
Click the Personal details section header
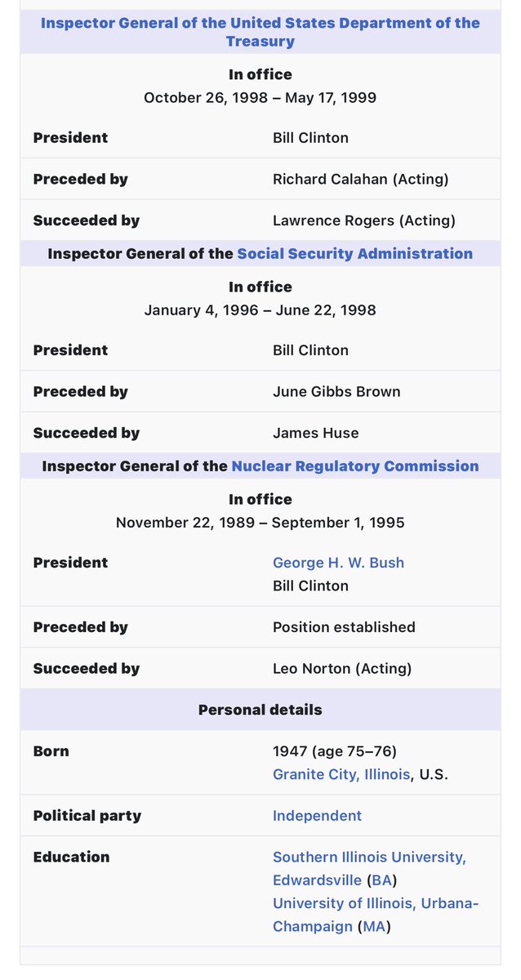(260, 710)
